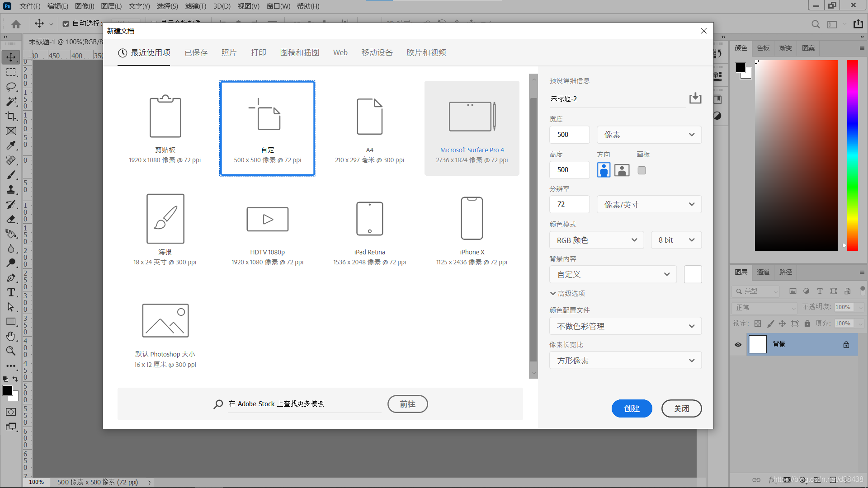The height and width of the screenshot is (488, 868).
Task: Toggle the 自动选择 checkbox
Action: (66, 23)
